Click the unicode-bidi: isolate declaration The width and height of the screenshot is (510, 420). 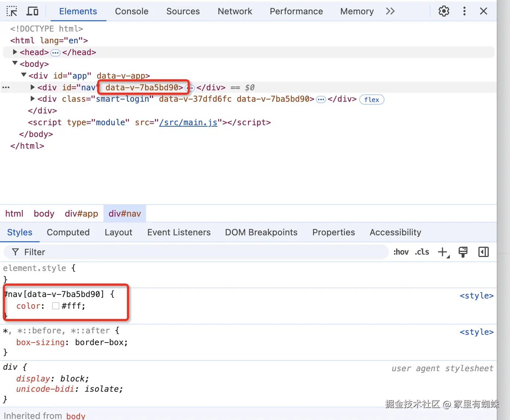(70, 389)
